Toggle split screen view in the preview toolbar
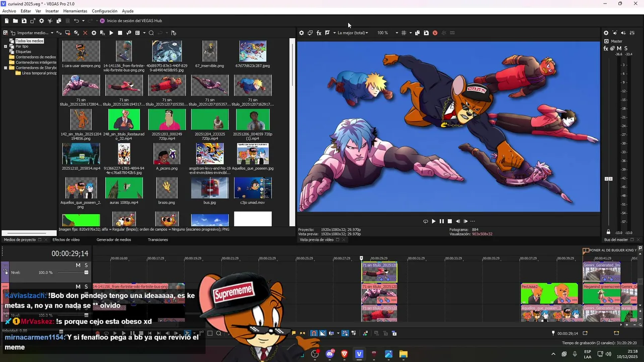Screen dimensions: 644x362 coord(327,33)
